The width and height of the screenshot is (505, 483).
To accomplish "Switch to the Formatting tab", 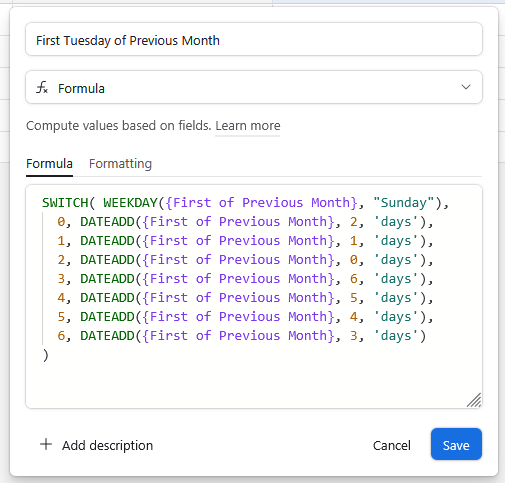I will pos(120,164).
